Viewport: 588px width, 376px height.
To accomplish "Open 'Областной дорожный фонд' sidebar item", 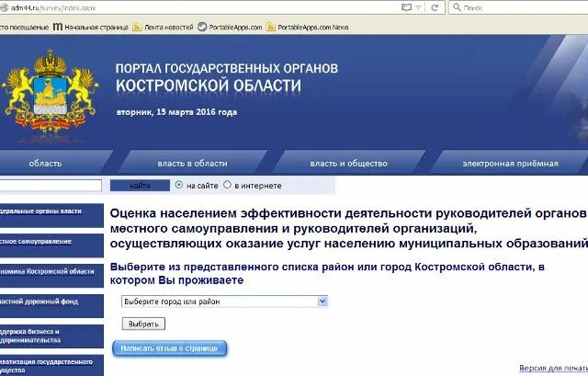I will [51, 306].
